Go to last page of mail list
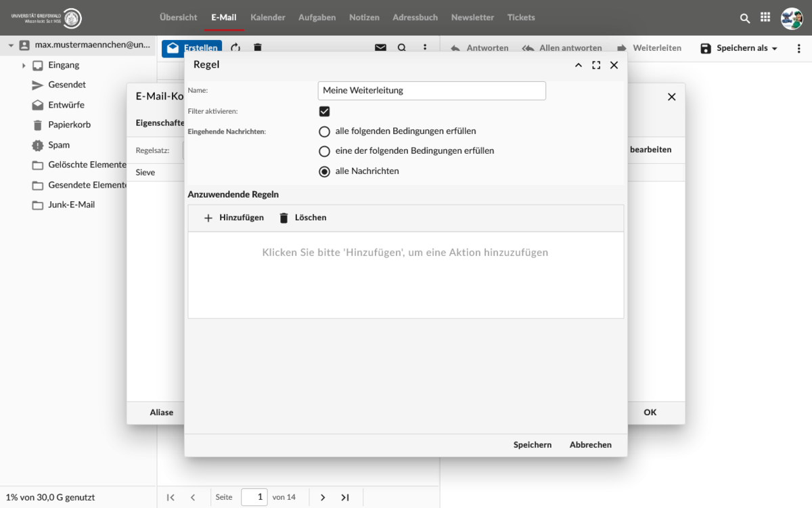 tap(345, 497)
